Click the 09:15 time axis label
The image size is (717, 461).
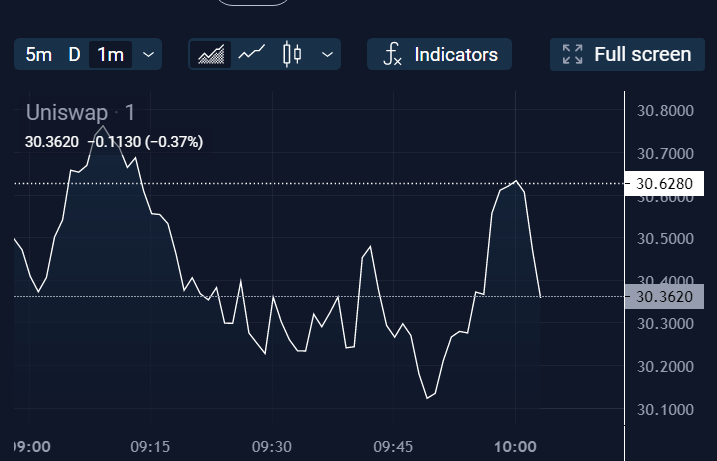(x=150, y=446)
